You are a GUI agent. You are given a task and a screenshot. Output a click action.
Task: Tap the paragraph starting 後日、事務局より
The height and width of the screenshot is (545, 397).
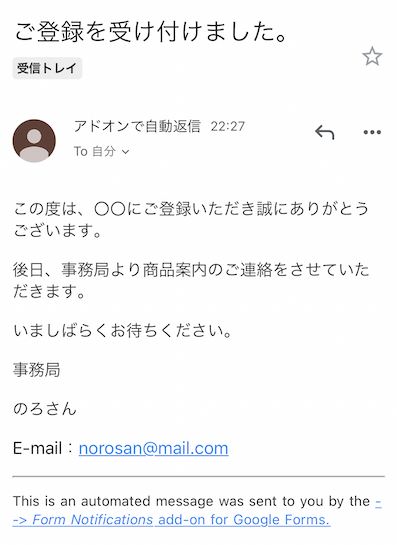click(191, 280)
